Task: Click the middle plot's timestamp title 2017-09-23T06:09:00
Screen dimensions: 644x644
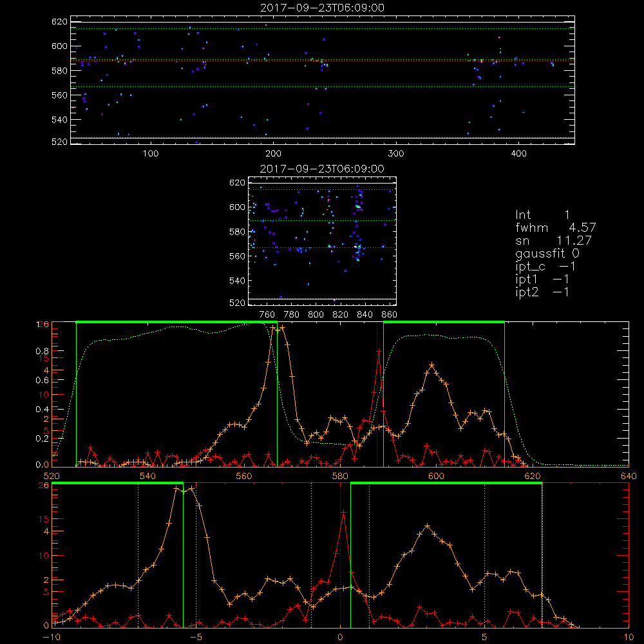Action: pyautogui.click(x=323, y=169)
